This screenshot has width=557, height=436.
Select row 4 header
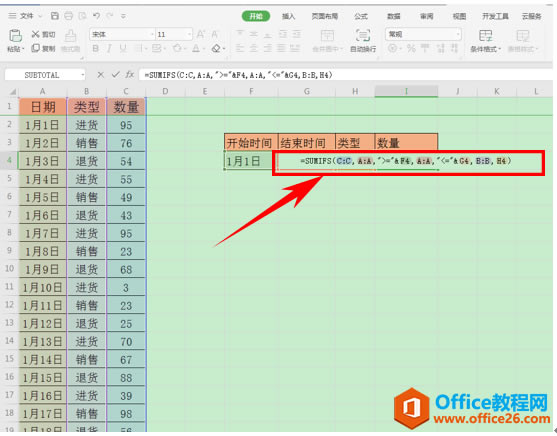[9, 160]
